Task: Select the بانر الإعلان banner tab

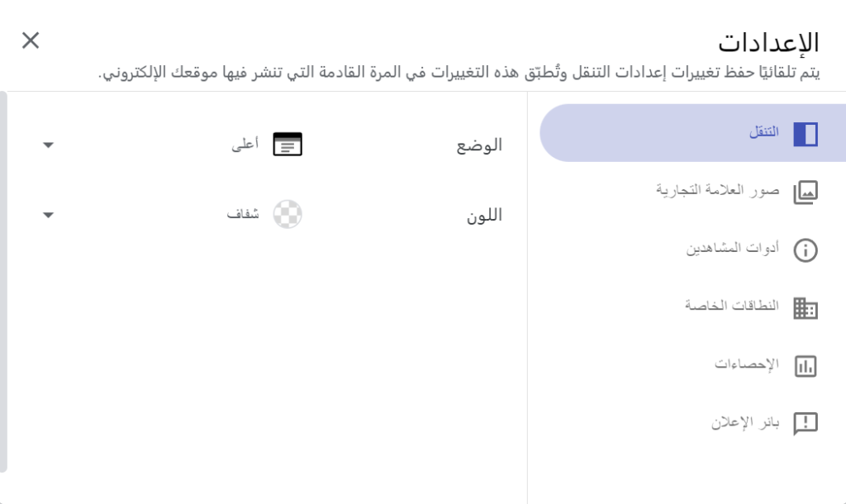Action: point(744,423)
